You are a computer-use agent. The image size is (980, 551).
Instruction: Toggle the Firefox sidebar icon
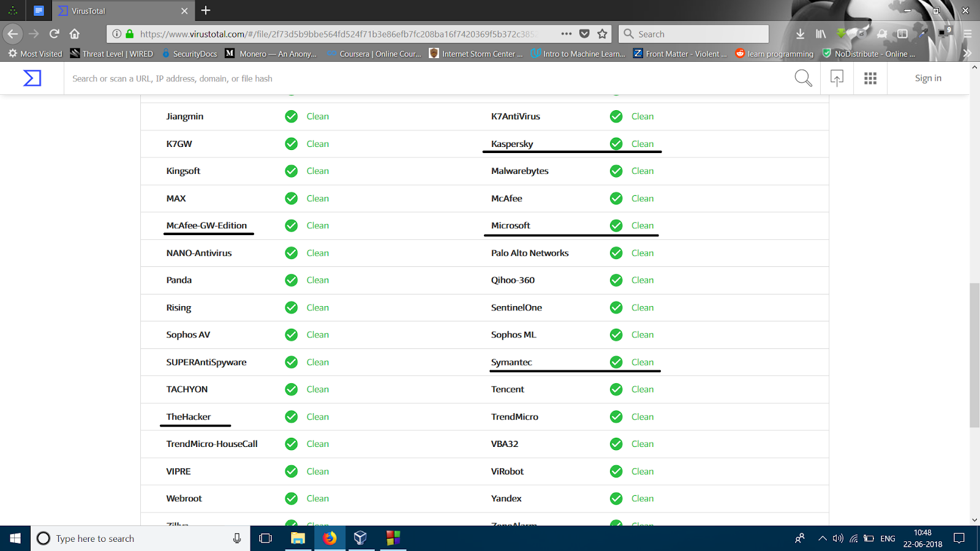(902, 34)
